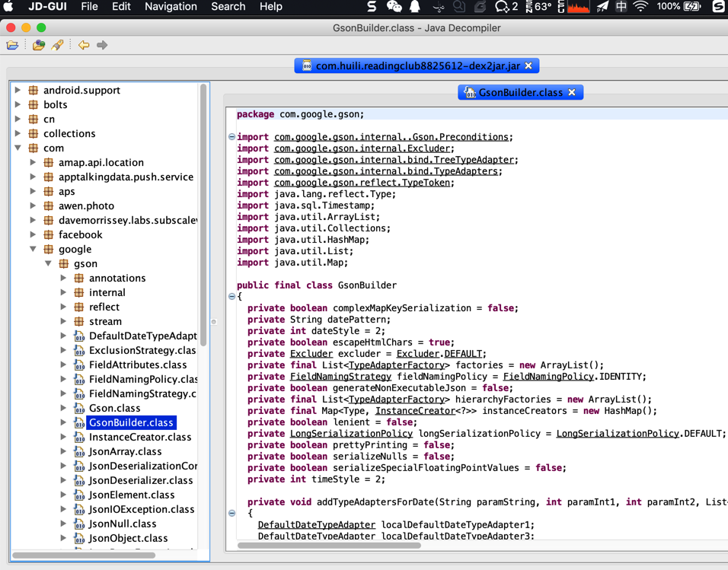Screen dimensions: 728x570
Task: Select JsonElement.class in tree
Action: [x=132, y=495]
